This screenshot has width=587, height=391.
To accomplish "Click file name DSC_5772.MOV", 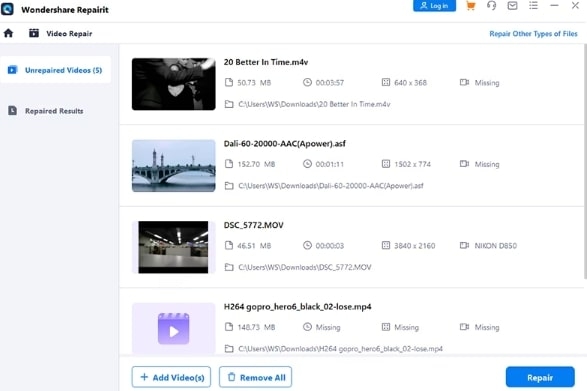I will (253, 225).
